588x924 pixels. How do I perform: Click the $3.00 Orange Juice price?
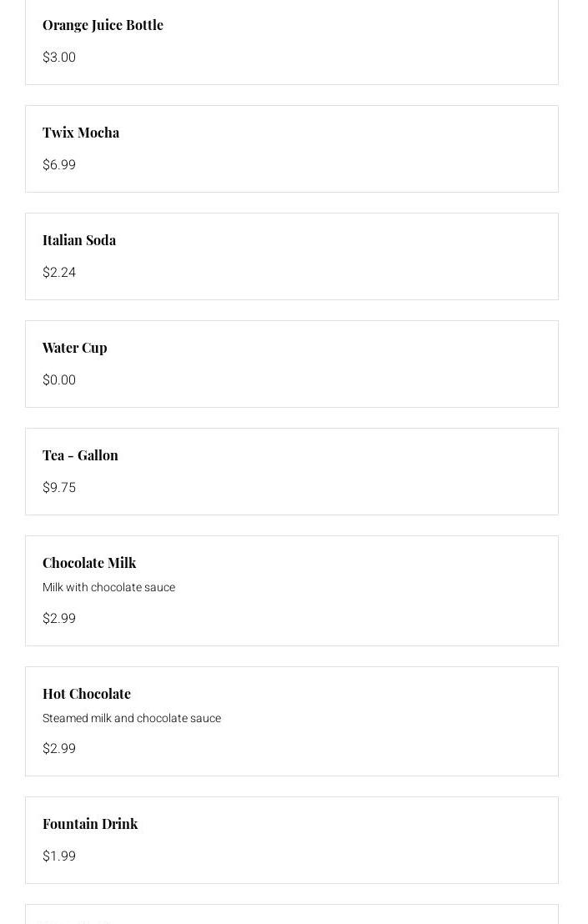(59, 58)
